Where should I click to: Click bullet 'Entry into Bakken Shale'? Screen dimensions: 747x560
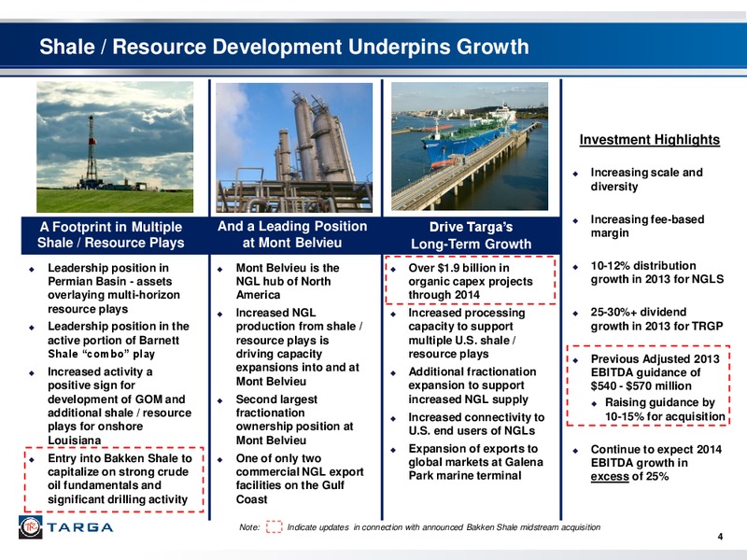(120, 479)
